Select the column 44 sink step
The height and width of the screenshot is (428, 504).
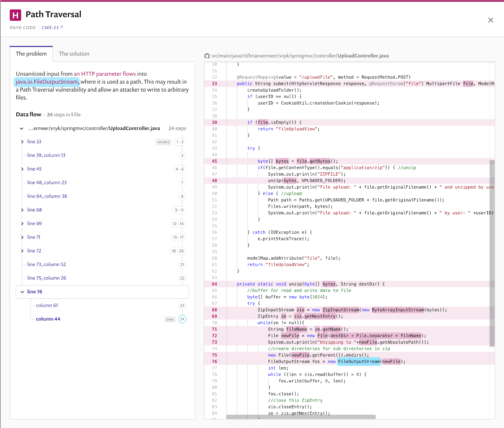48,319
